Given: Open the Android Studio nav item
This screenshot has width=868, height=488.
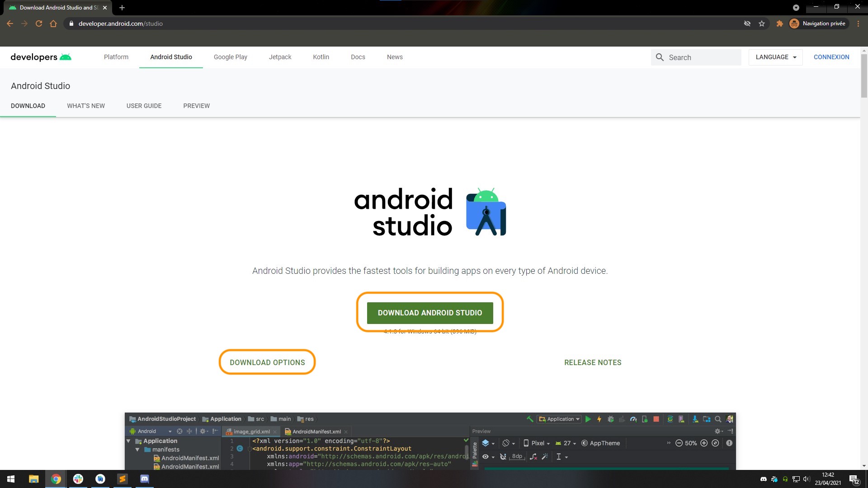Looking at the screenshot, I should [x=171, y=57].
